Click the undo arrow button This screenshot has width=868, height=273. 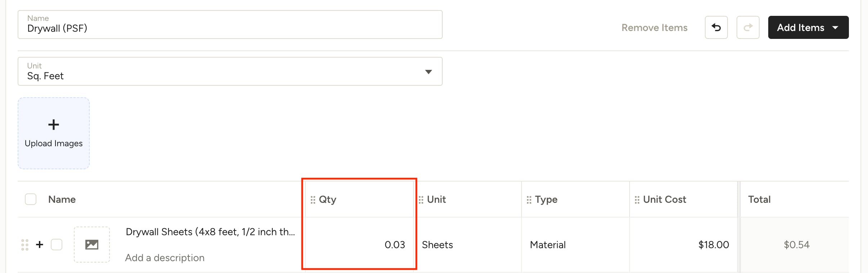pyautogui.click(x=716, y=27)
